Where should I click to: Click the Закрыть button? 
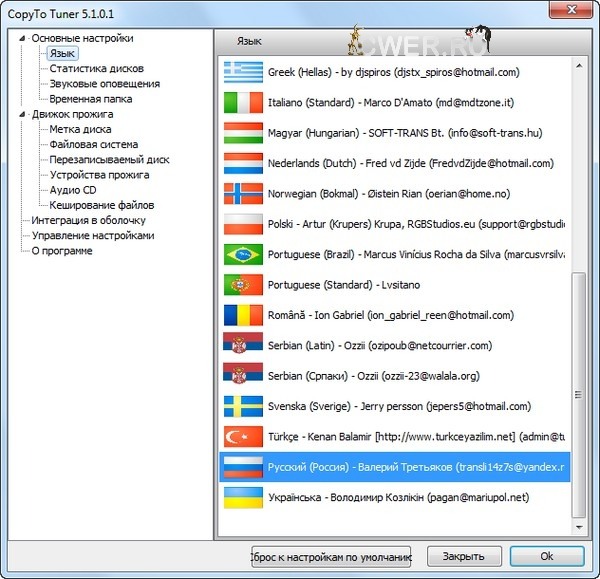point(464,556)
